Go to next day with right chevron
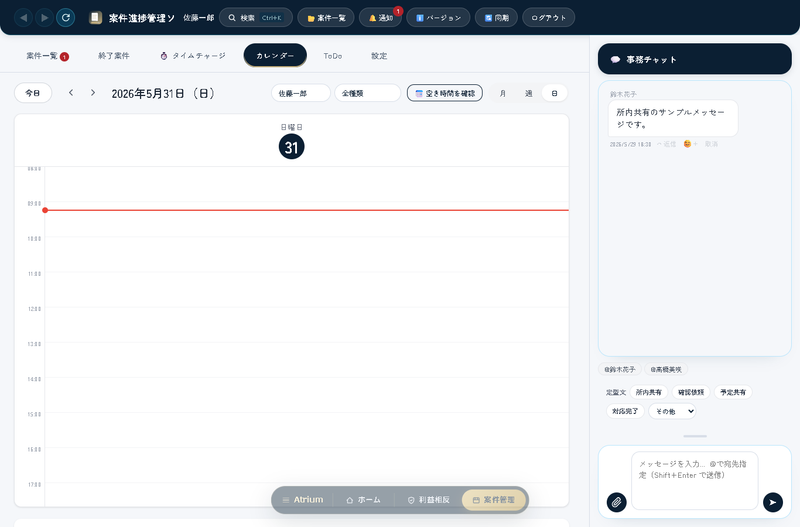 point(92,93)
